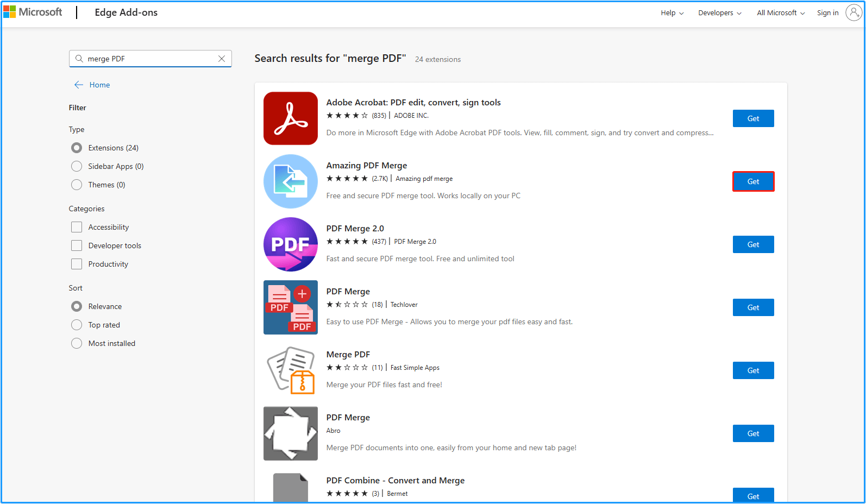
Task: Get the PDF Merge 2.0 extension
Action: [x=753, y=244]
